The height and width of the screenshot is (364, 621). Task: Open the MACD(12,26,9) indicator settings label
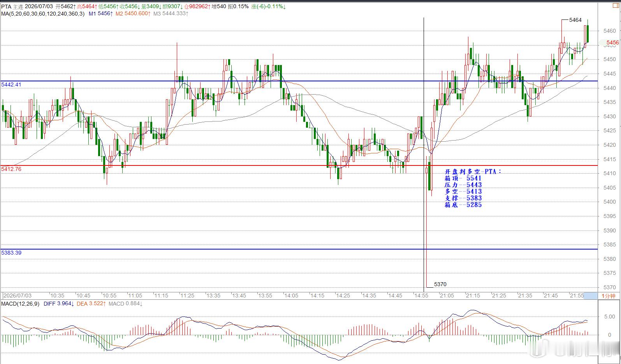pos(20,304)
